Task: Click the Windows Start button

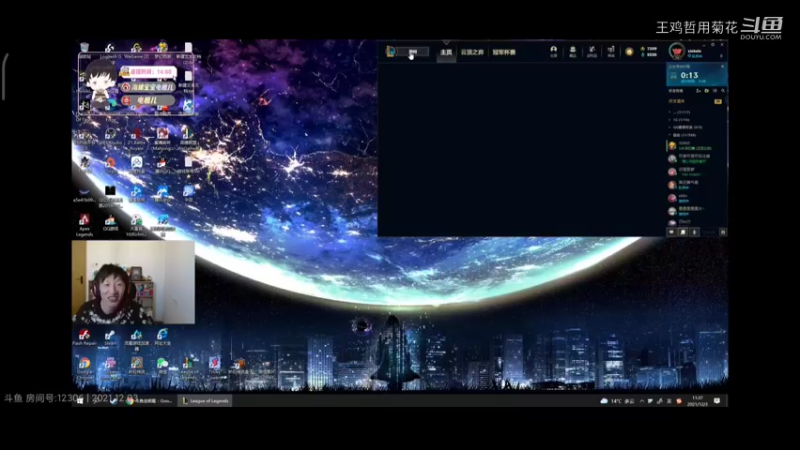Action: [x=80, y=401]
